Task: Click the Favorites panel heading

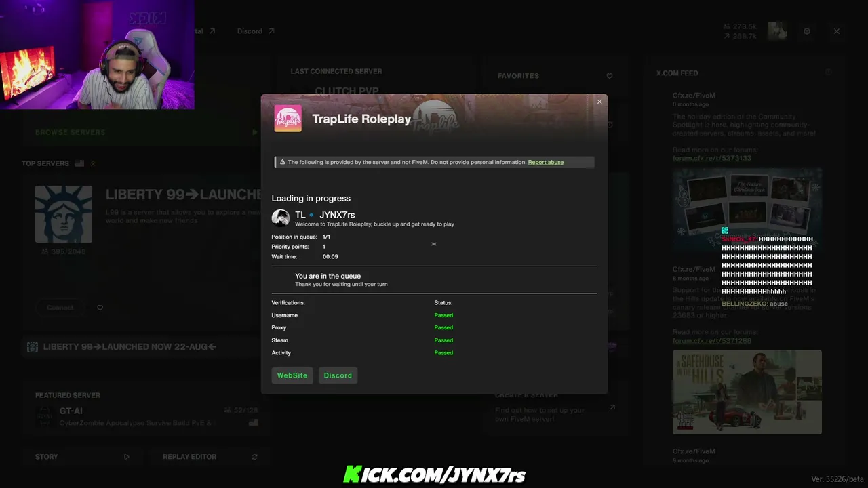Action: 518,76
